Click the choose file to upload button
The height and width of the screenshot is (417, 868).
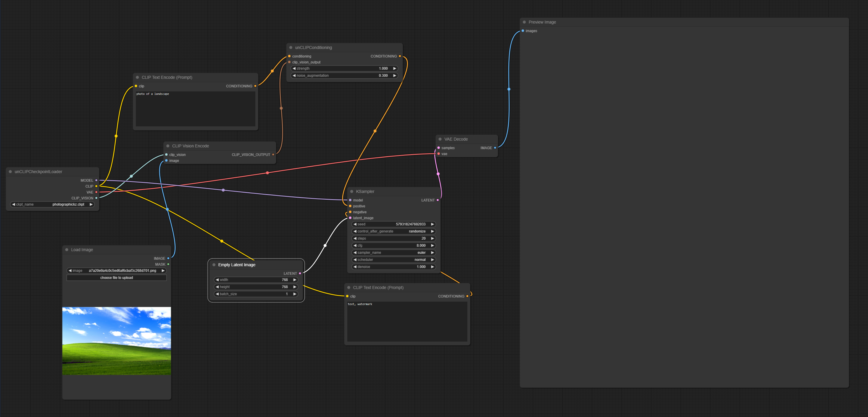click(x=117, y=278)
